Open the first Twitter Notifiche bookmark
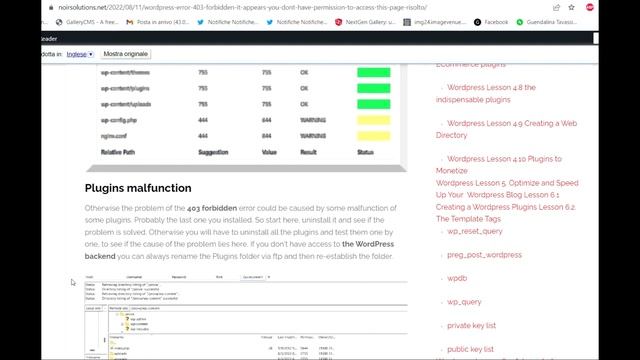Image resolution: width=640 pixels, height=360 pixels. (227, 22)
